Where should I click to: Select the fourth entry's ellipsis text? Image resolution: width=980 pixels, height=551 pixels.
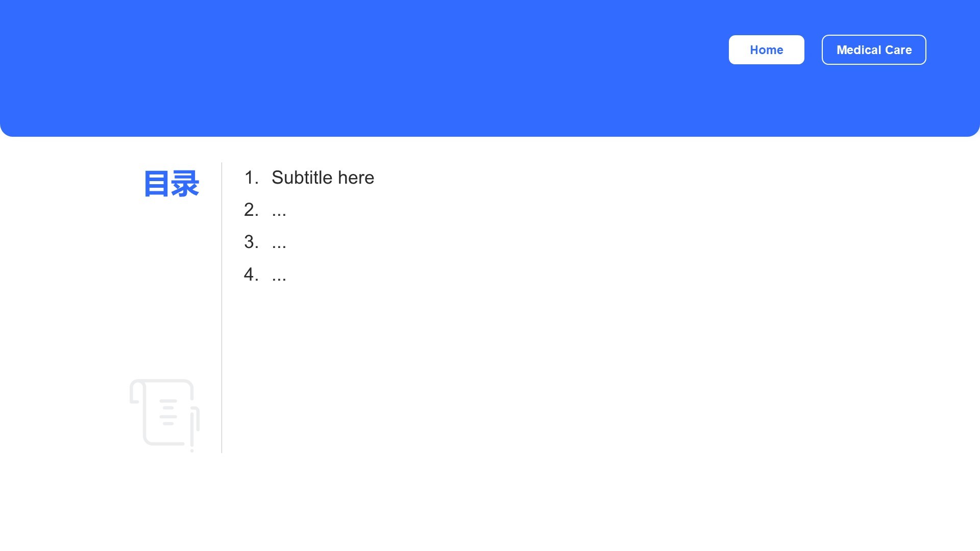point(279,275)
